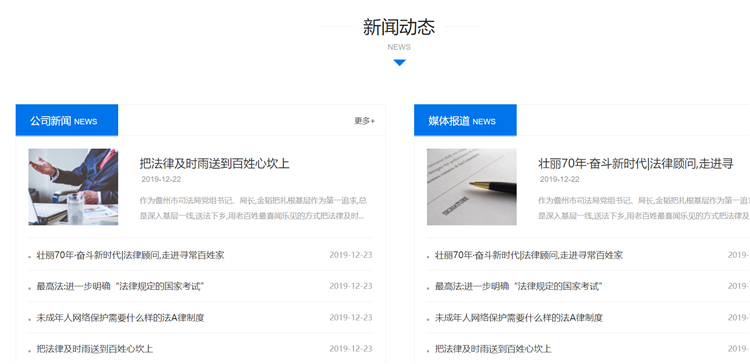Open the 媒体报道 NEWS tab
750x364 pixels.
pyautogui.click(x=465, y=121)
